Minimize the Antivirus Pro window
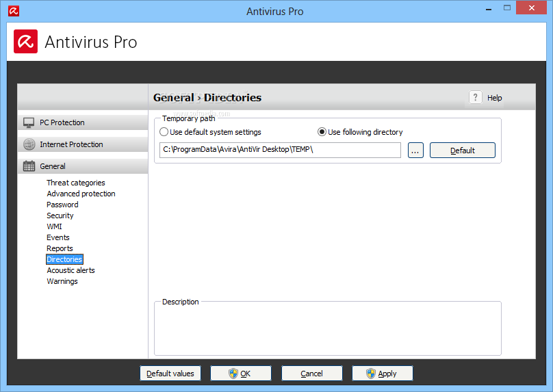This screenshot has width=553, height=392. click(489, 10)
